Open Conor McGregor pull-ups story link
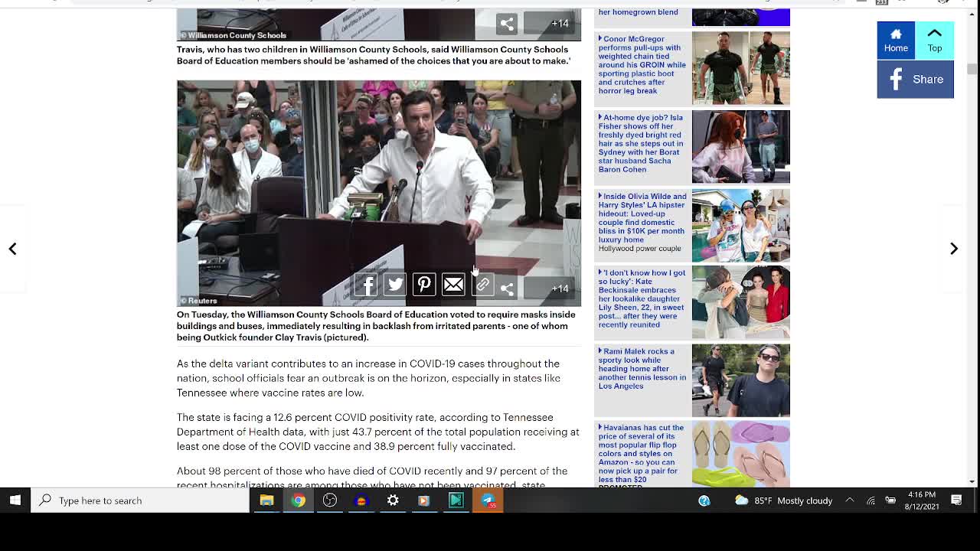The height and width of the screenshot is (551, 980). coord(642,65)
